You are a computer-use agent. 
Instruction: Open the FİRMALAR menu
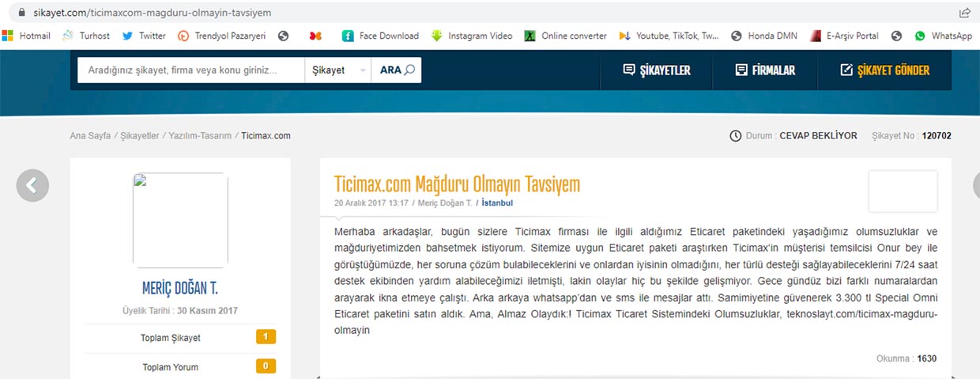click(x=764, y=70)
